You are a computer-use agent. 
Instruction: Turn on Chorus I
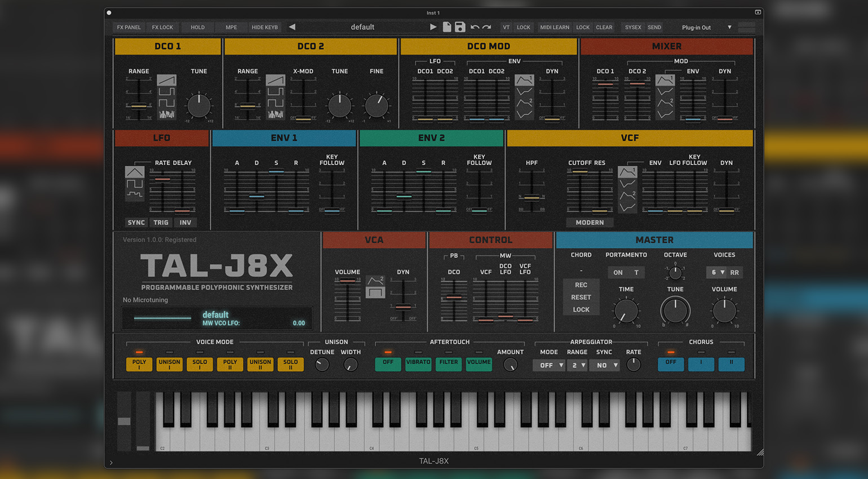coord(701,363)
